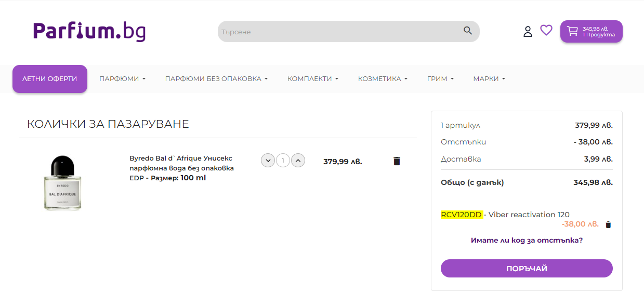
Task: Open the КОЗМЕТИКА menu
Action: (x=383, y=79)
